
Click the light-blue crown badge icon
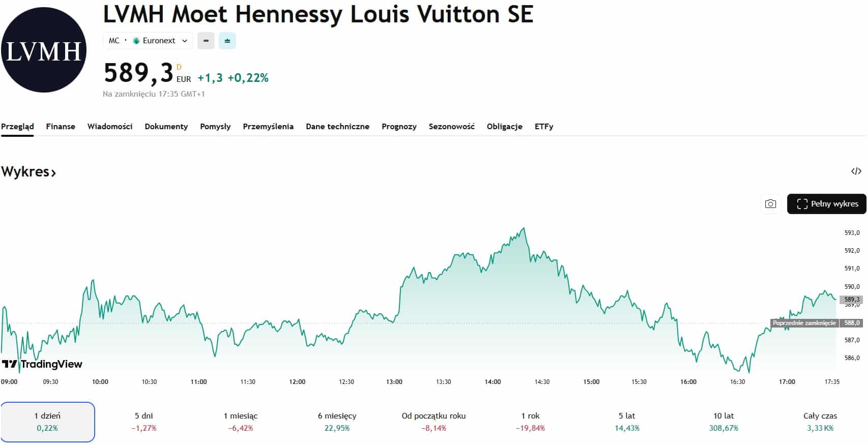[x=227, y=41]
